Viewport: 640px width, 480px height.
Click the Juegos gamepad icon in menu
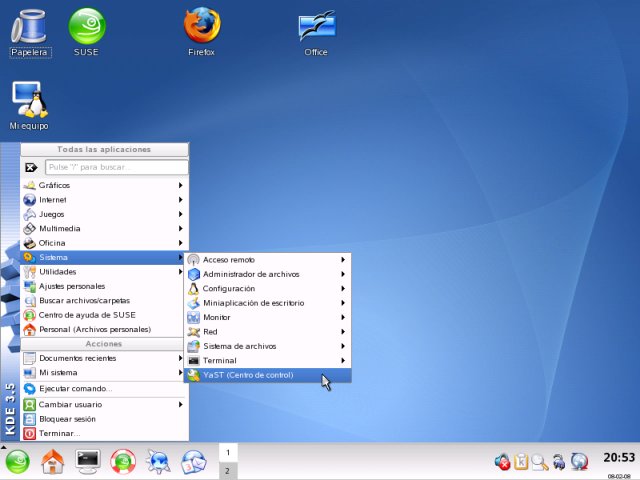(29, 214)
